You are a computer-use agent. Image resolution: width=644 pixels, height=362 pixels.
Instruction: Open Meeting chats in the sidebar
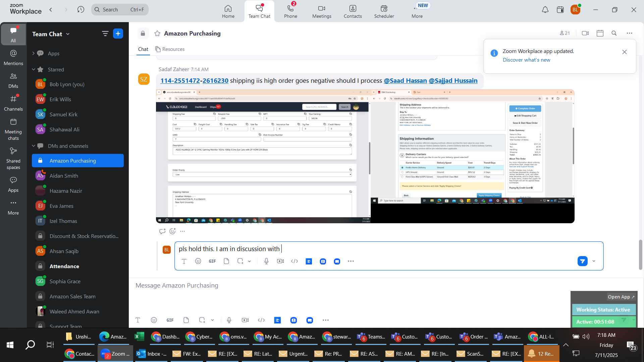click(13, 129)
